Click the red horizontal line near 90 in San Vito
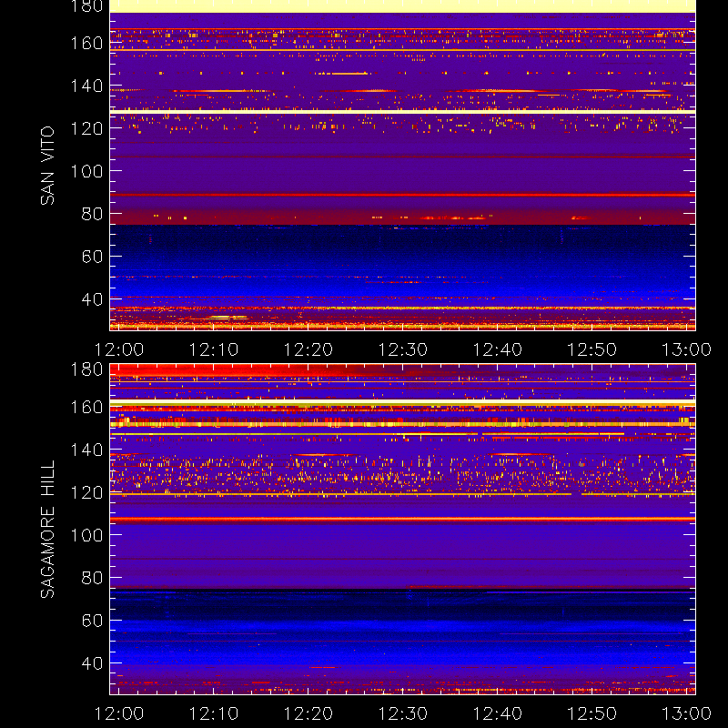 click(402, 195)
